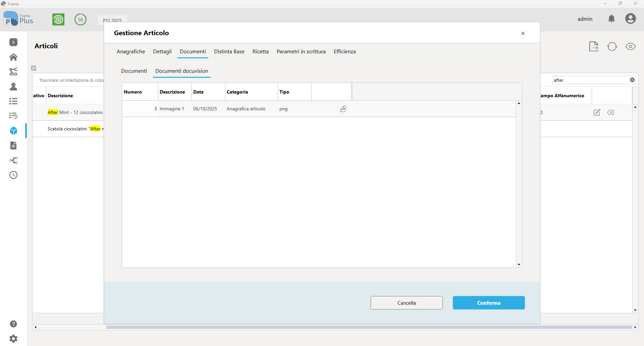The height and width of the screenshot is (346, 644).
Task: Open the home icon in sidebar
Action: pos(13,57)
